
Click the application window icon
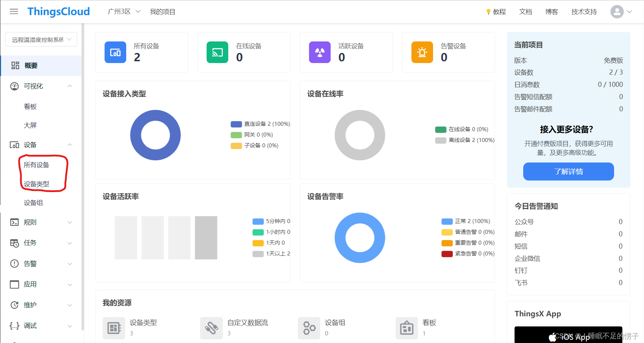[x=14, y=284]
